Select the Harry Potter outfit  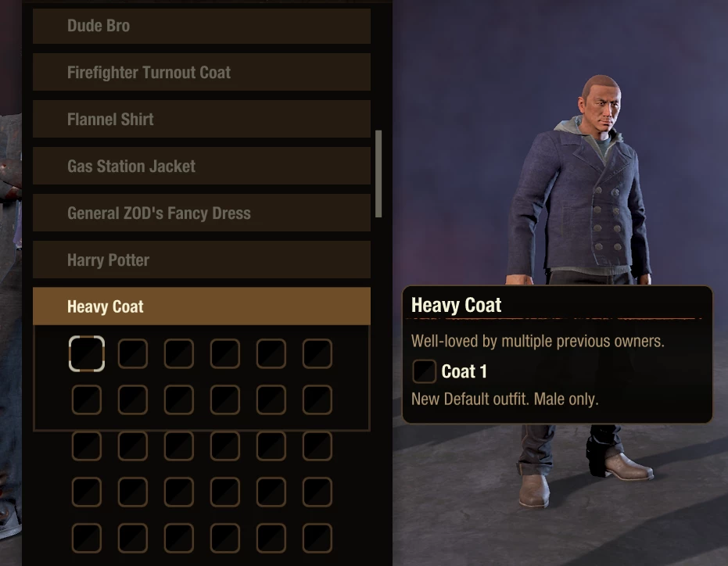point(202,260)
